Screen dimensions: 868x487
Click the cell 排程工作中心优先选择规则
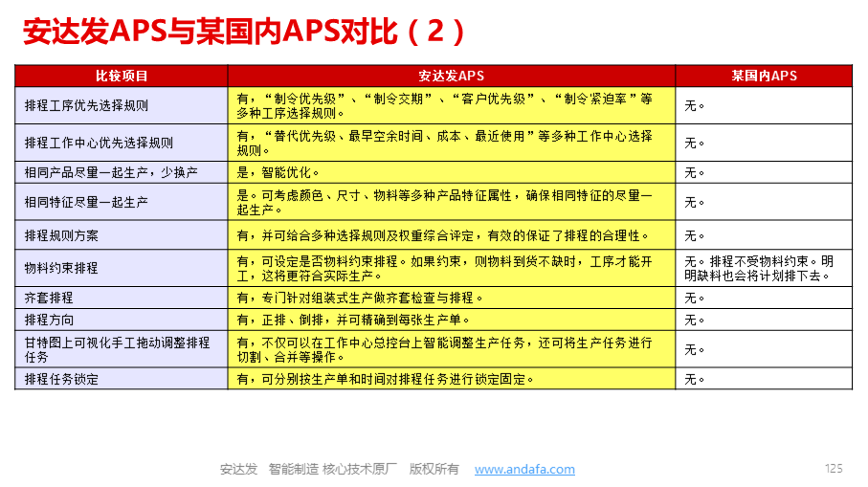pos(122,143)
